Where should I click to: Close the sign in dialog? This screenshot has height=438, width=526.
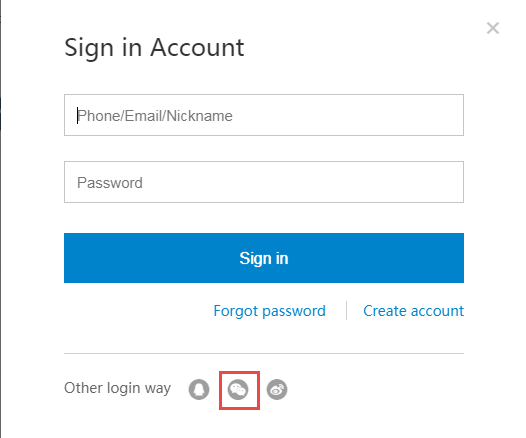(x=493, y=28)
